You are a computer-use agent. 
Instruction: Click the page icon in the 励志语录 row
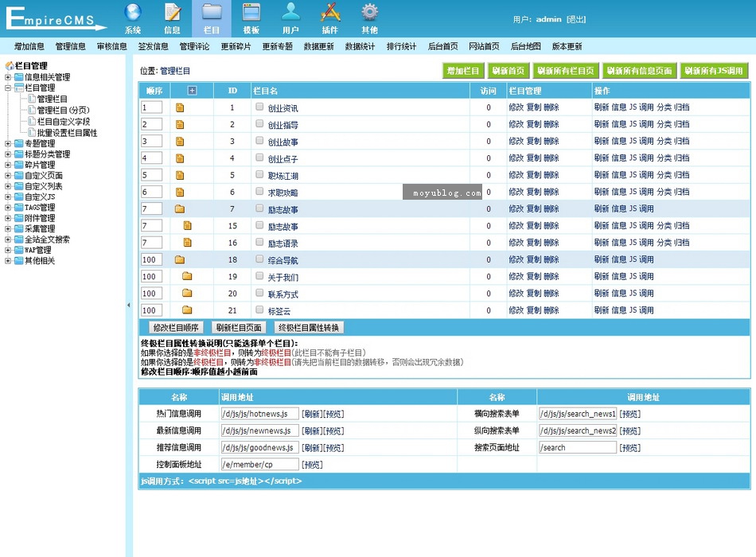point(188,243)
